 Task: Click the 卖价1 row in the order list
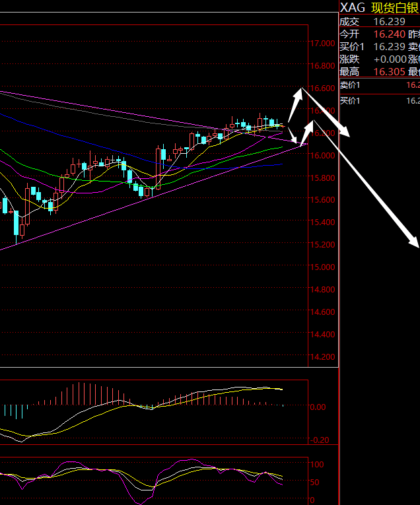coord(380,85)
